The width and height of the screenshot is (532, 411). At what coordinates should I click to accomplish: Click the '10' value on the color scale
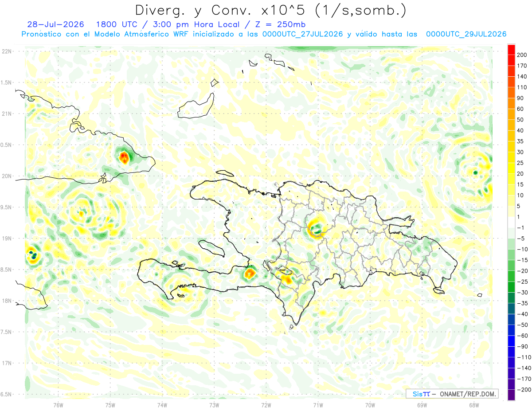coord(520,196)
